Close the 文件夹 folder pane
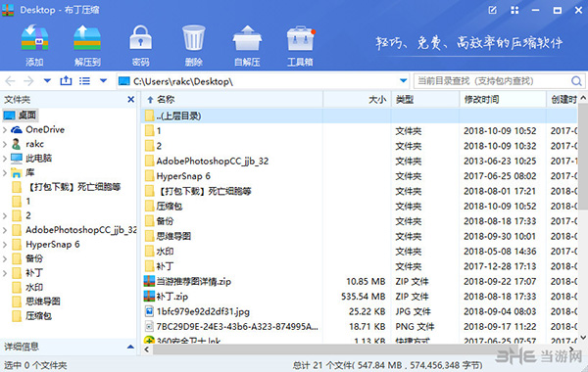The image size is (588, 372). 131,99
